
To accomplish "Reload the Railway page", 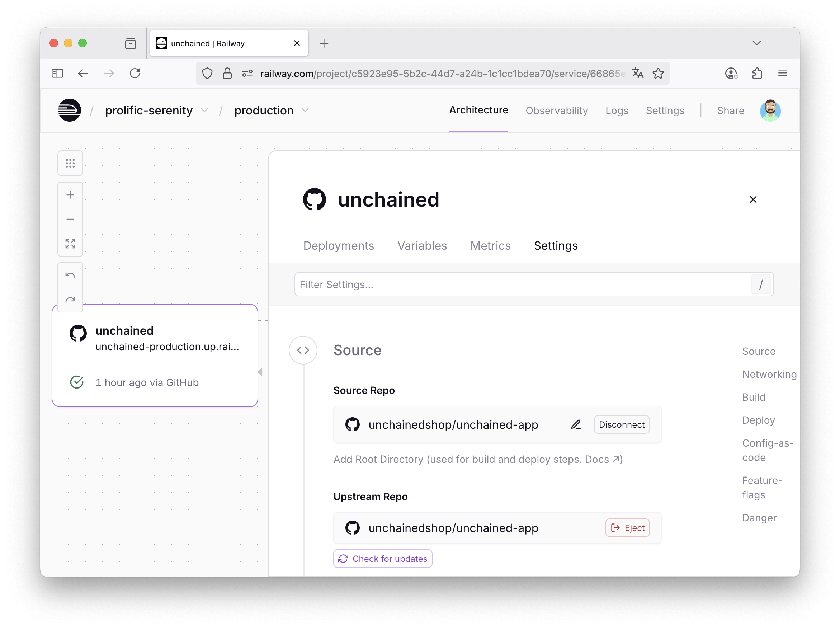I will pos(135,73).
